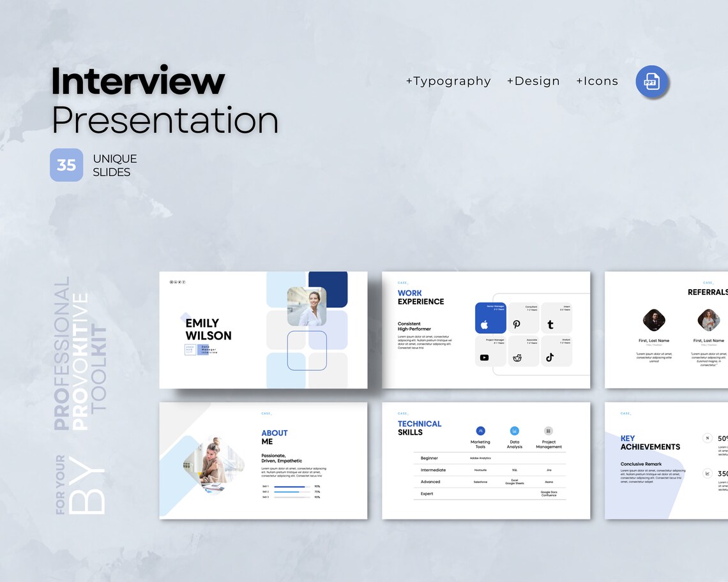Viewport: 728px width, 582px height.
Task: Click the Marketing Tools circle icon
Action: coord(481,431)
